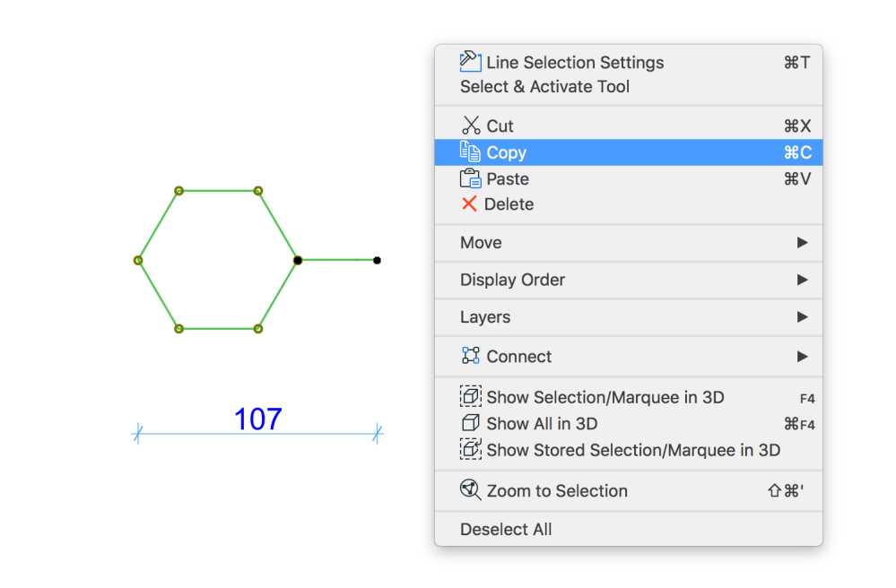Choose Deselect All from context menu
This screenshot has height=588, width=896.
[506, 530]
